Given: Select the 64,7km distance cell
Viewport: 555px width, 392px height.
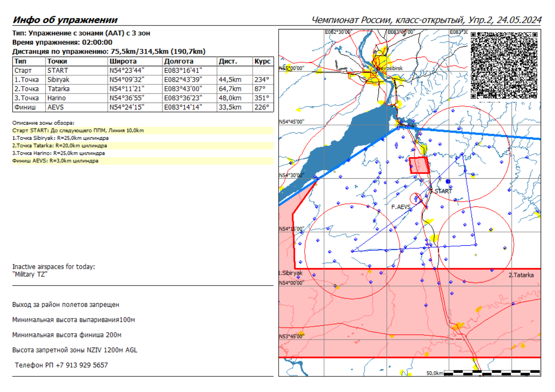Looking at the screenshot, I should coord(230,89).
